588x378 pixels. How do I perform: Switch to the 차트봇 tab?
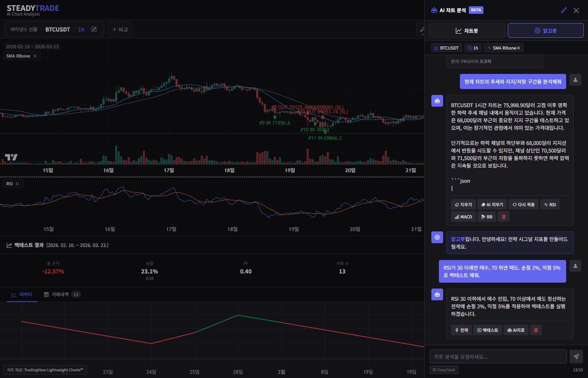pos(467,31)
